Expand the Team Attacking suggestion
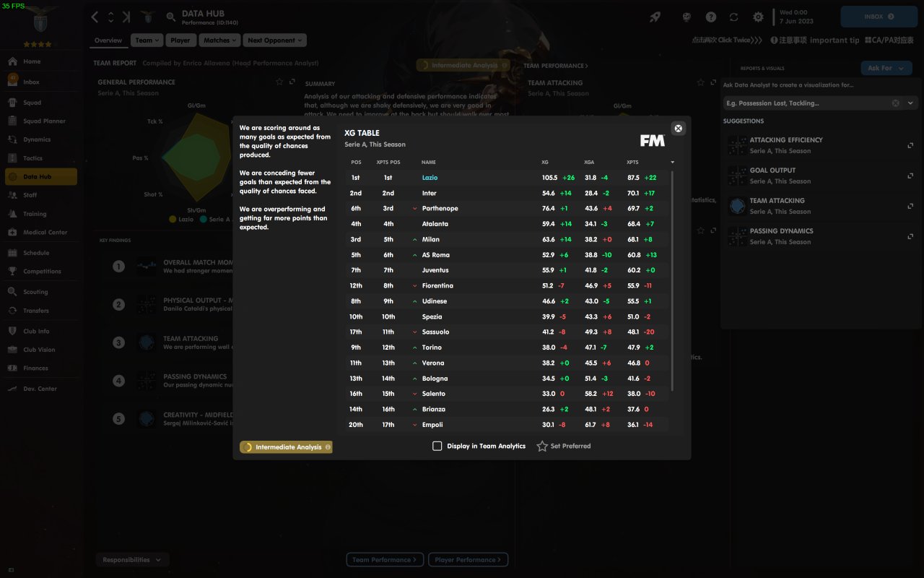Viewport: 924px width, 578px height. click(x=910, y=206)
